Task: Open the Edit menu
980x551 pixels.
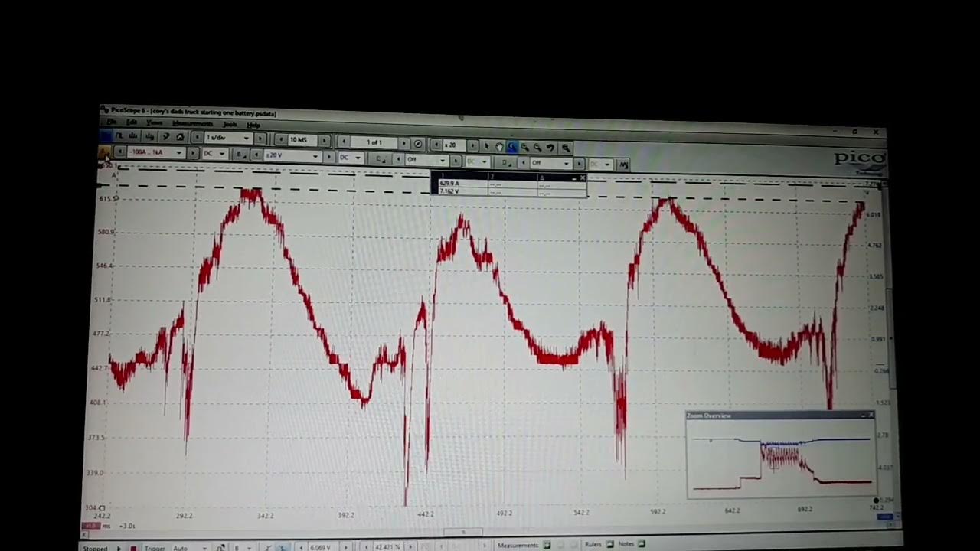Action: [132, 122]
